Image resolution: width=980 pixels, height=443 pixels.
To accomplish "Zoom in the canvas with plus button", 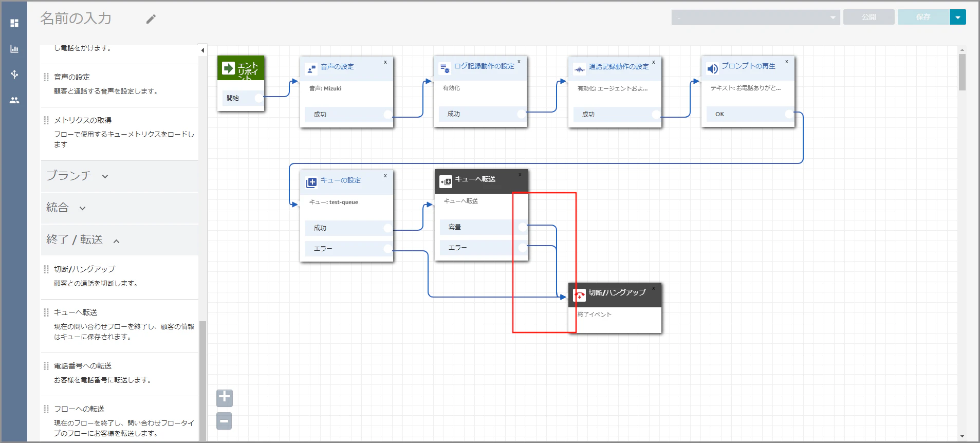I will click(225, 398).
